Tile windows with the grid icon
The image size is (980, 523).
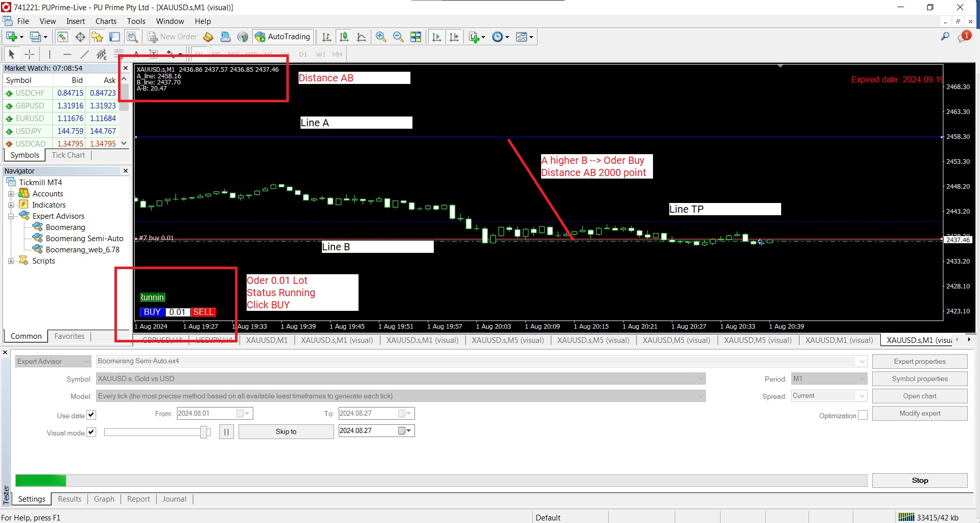[415, 37]
